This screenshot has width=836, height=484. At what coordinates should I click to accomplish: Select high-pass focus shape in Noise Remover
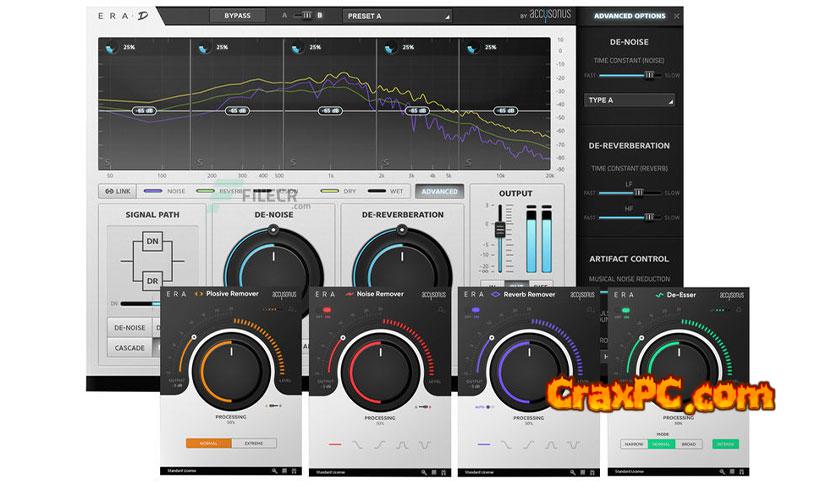click(x=380, y=444)
